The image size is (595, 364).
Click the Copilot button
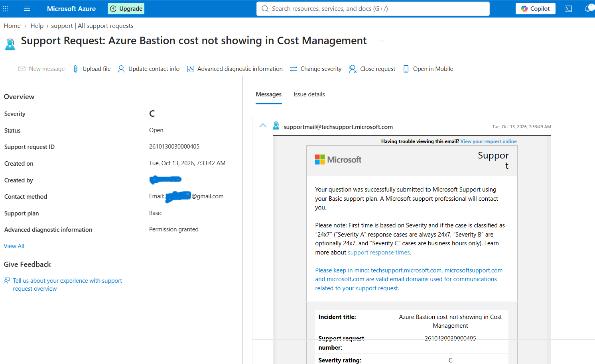click(536, 9)
